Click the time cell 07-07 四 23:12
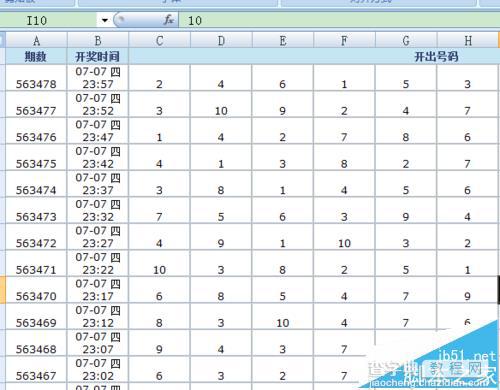This screenshot has width=500, height=390. (x=98, y=316)
